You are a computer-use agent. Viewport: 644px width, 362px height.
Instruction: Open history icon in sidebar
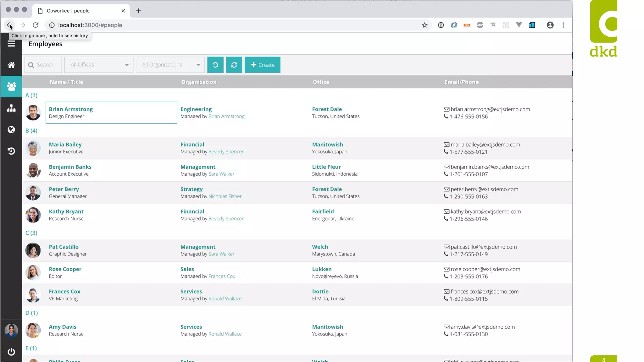pos(11,151)
